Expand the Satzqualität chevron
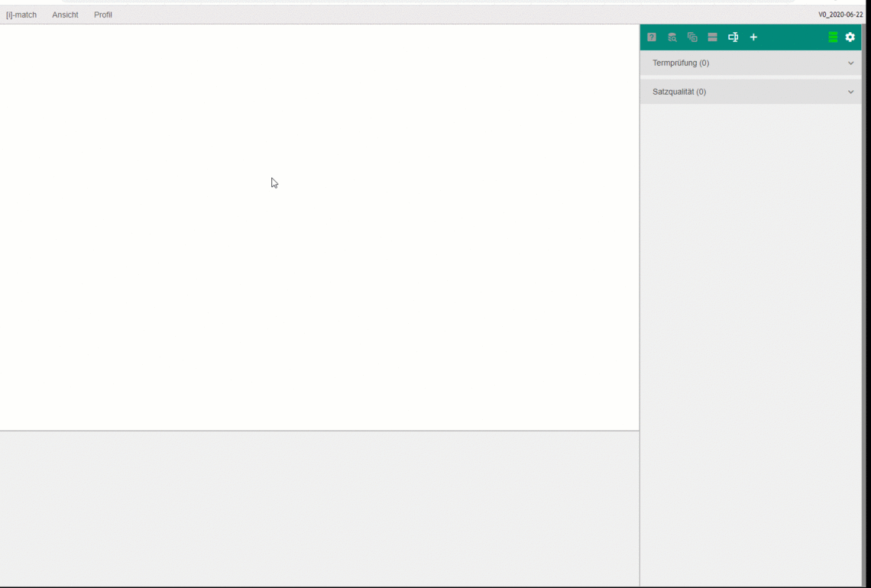The width and height of the screenshot is (871, 588). (x=850, y=92)
